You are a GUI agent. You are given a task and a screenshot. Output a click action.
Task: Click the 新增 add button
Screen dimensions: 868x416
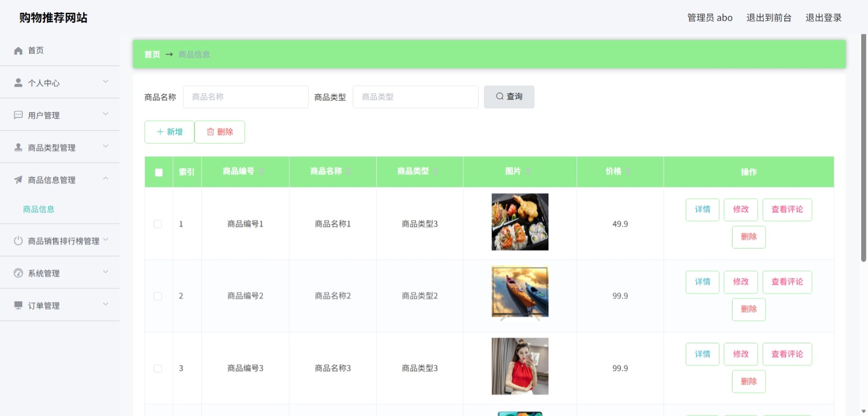point(169,132)
